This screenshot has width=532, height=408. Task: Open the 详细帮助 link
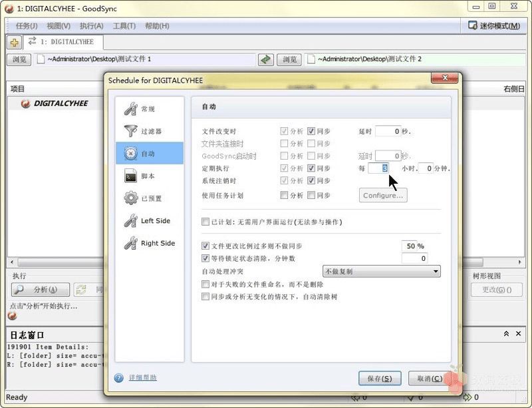click(x=142, y=377)
